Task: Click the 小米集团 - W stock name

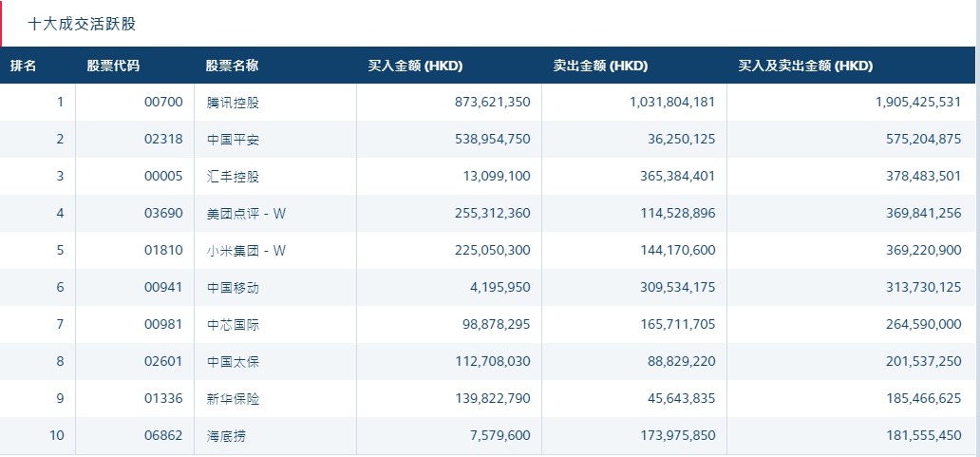Action: (x=245, y=251)
